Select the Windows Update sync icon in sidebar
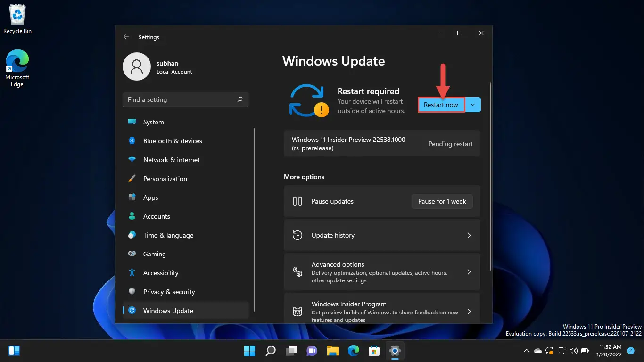This screenshot has height=362, width=644. (x=132, y=311)
